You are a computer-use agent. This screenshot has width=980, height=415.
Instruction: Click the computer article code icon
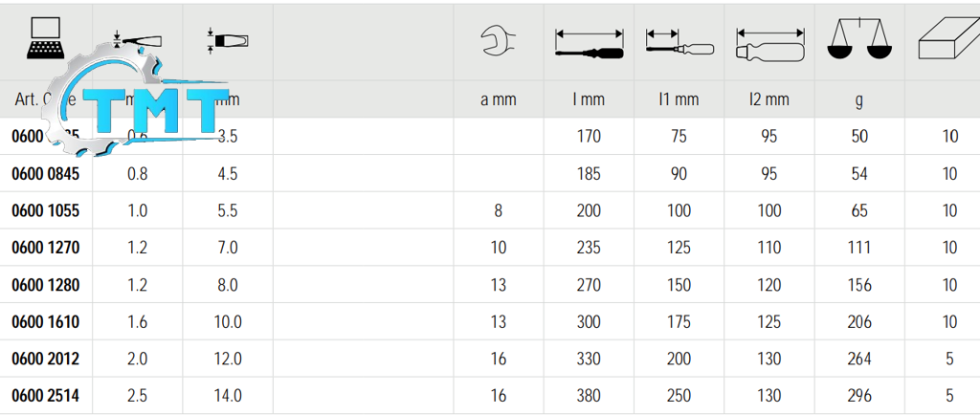[x=44, y=39]
